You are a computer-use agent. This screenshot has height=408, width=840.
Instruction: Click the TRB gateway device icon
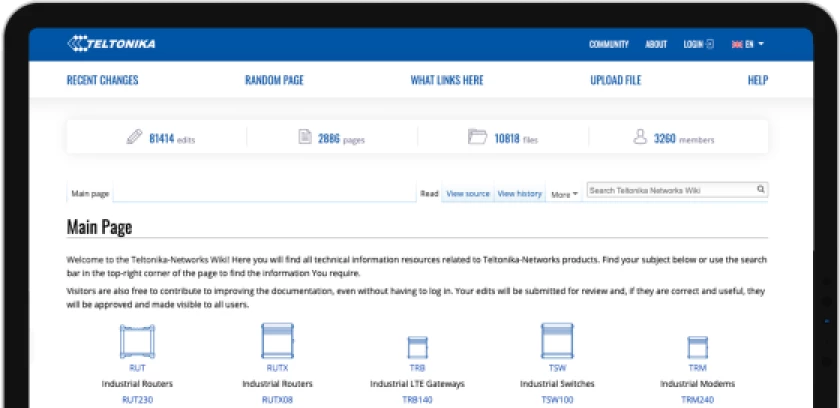tap(417, 347)
